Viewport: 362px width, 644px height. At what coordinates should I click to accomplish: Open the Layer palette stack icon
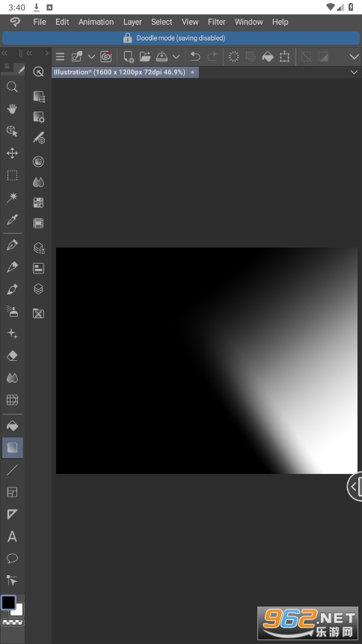point(39,289)
